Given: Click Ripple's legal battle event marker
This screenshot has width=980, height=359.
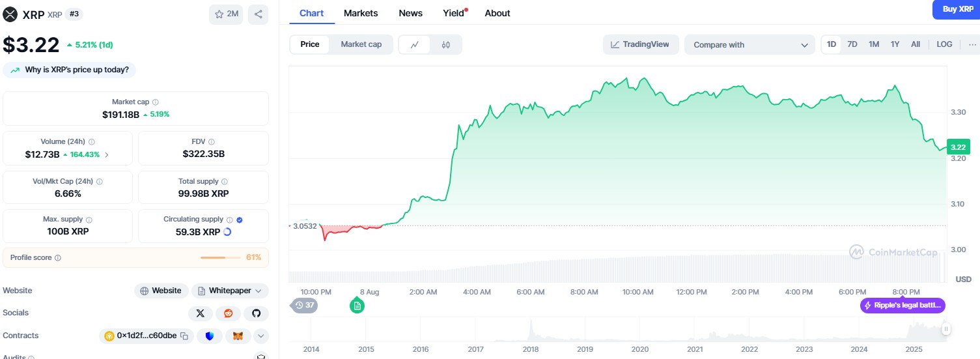Looking at the screenshot, I should 903,306.
